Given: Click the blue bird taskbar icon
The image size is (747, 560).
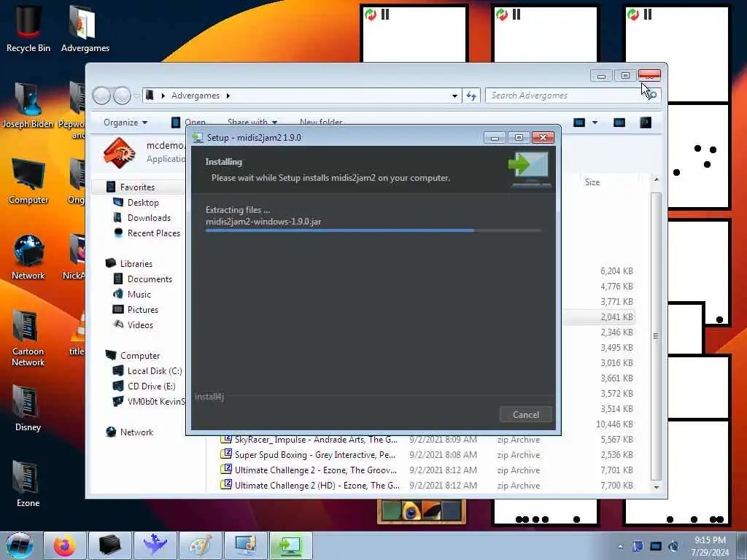Looking at the screenshot, I should coord(155,545).
